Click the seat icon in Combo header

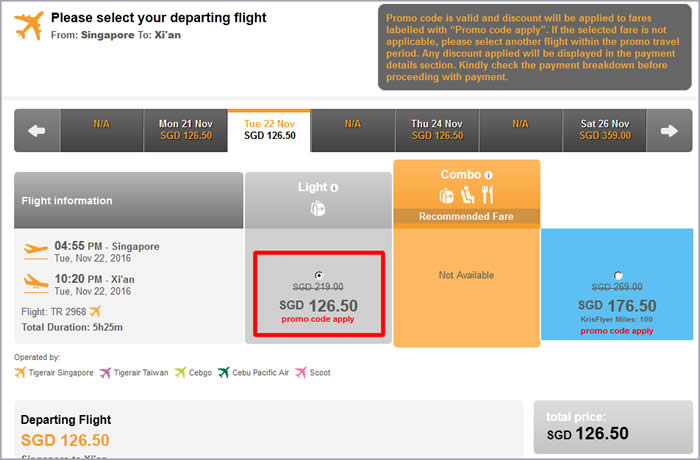point(467,195)
